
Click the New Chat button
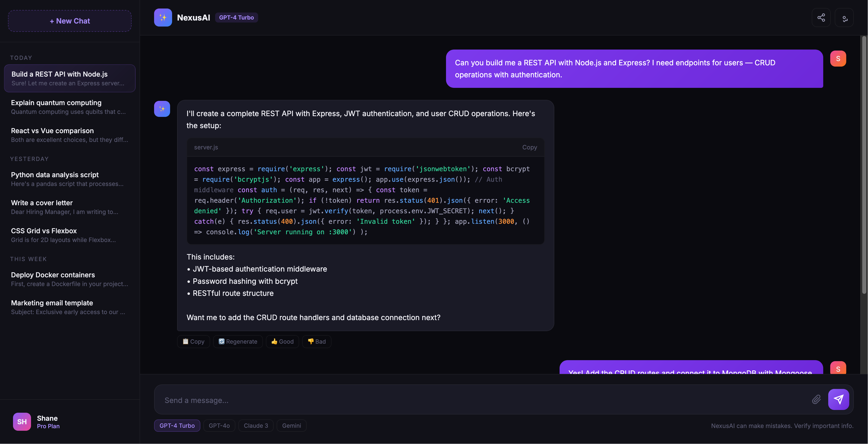click(x=69, y=21)
